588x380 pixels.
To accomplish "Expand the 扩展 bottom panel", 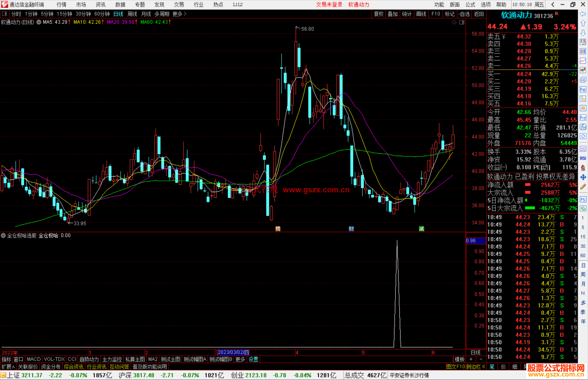I will click(x=8, y=367).
